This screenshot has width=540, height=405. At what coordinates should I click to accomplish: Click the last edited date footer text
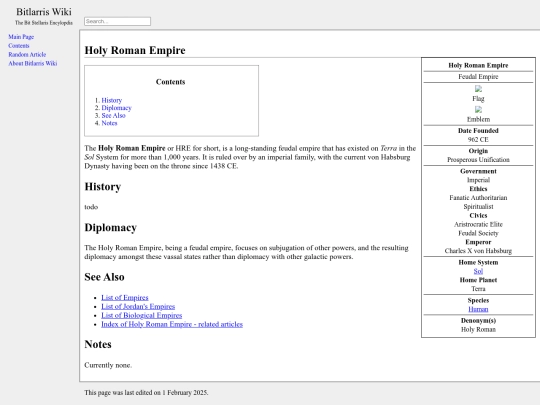pyautogui.click(x=146, y=393)
